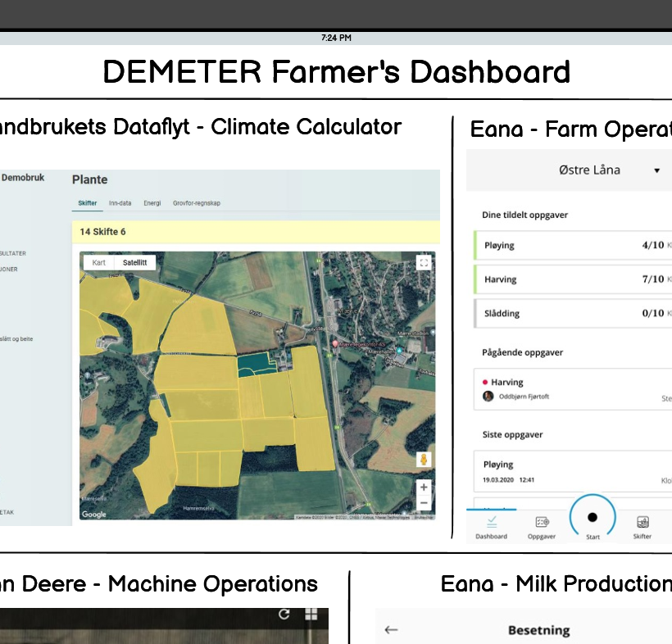Switch map to Satellitt view

(134, 263)
